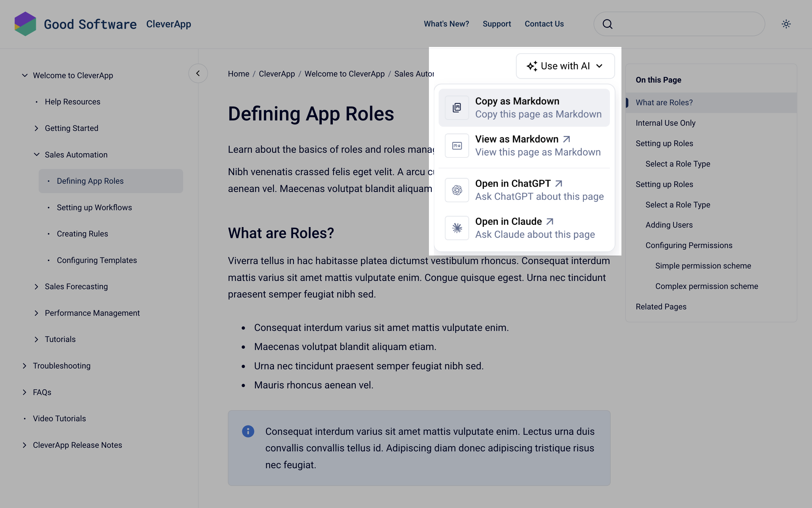Click the Claude starburst icon
The height and width of the screenshot is (508, 812).
(x=457, y=228)
